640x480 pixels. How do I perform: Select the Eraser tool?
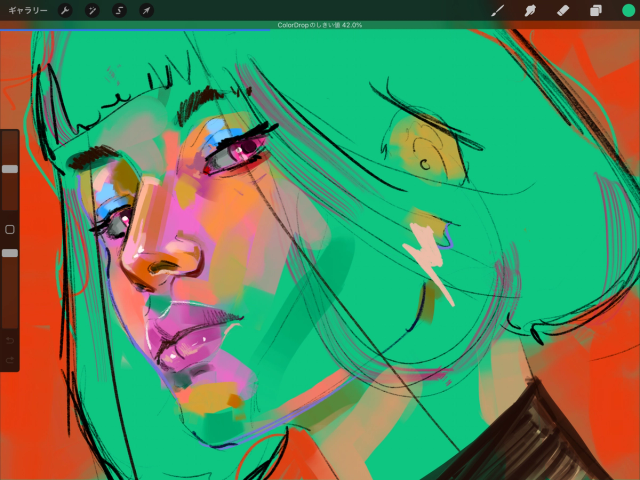[562, 10]
